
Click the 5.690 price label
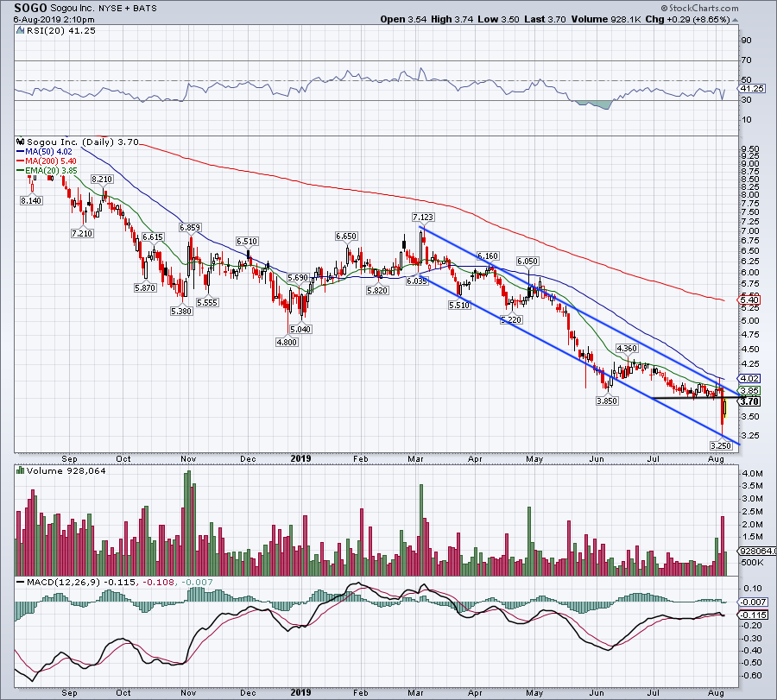click(x=298, y=278)
